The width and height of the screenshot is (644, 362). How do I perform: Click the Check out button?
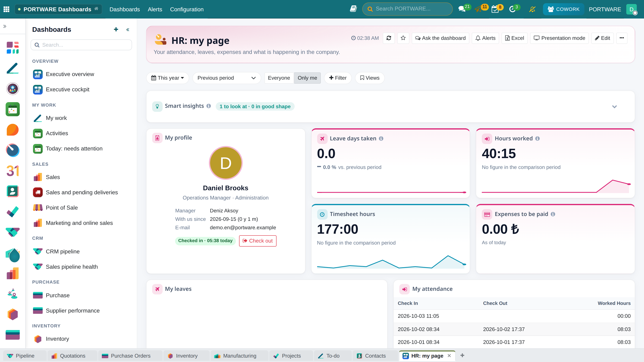click(258, 241)
